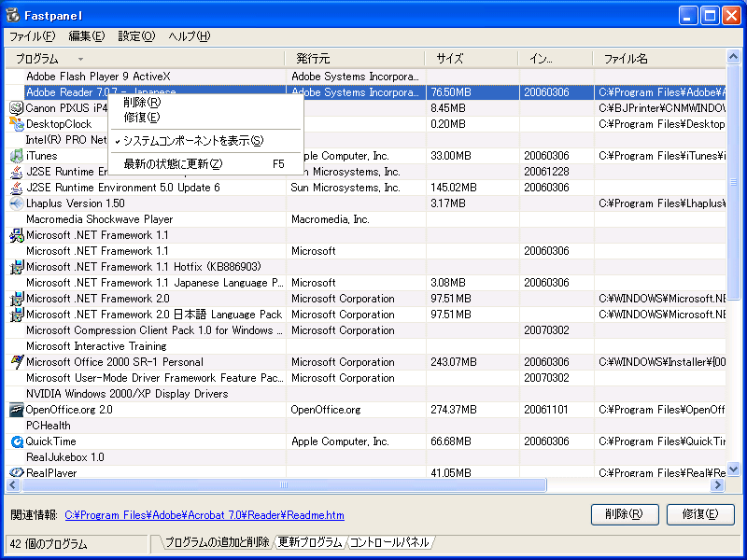This screenshot has width=747, height=560.
Task: Open the ヘルプ(H) menu
Action: pyautogui.click(x=190, y=36)
